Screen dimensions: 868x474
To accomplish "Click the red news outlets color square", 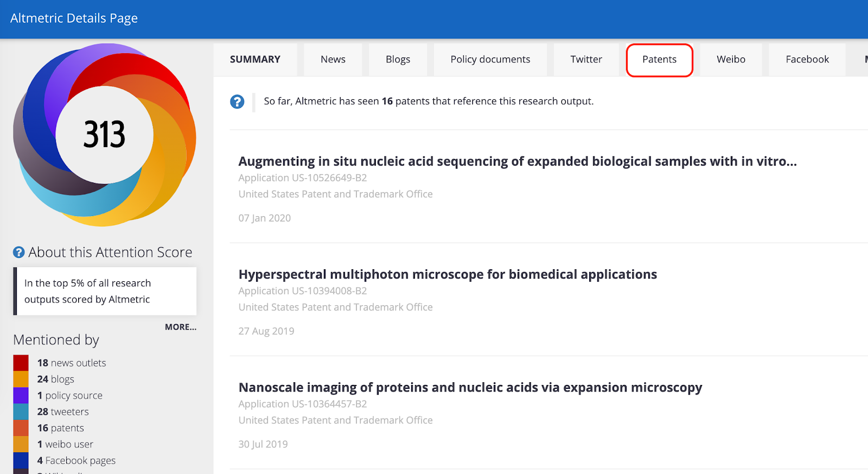I will (x=21, y=363).
